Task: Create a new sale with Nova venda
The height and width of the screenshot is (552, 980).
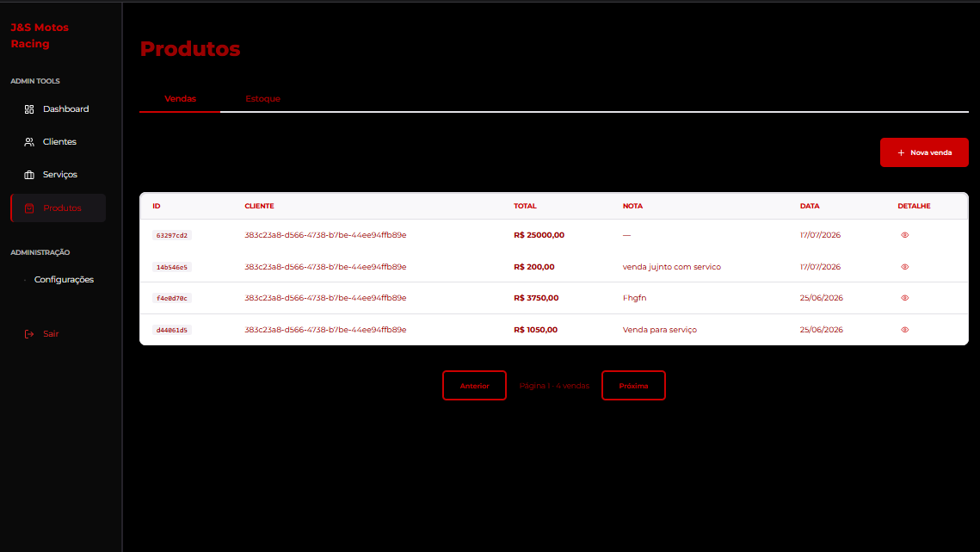Action: click(x=924, y=152)
